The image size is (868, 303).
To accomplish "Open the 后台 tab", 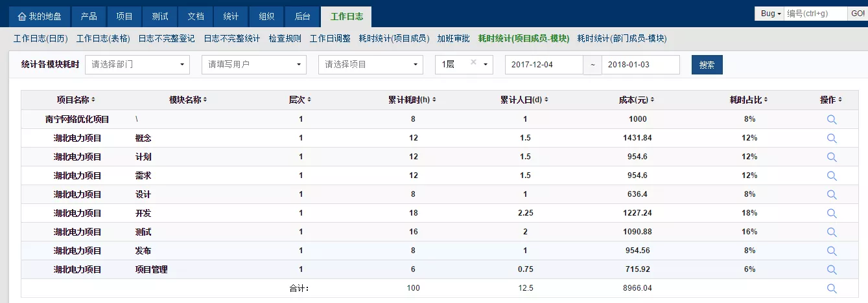I will point(301,16).
